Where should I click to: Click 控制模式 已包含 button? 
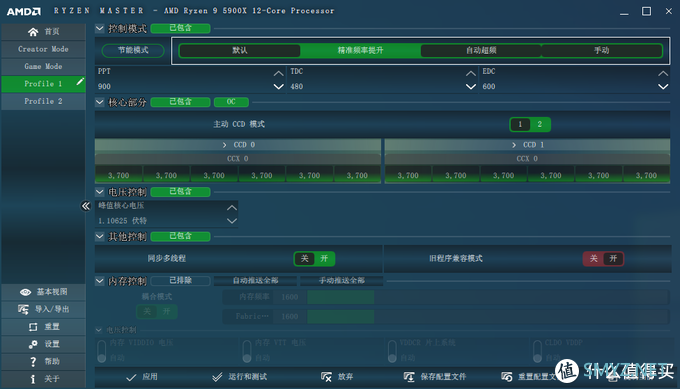(180, 28)
